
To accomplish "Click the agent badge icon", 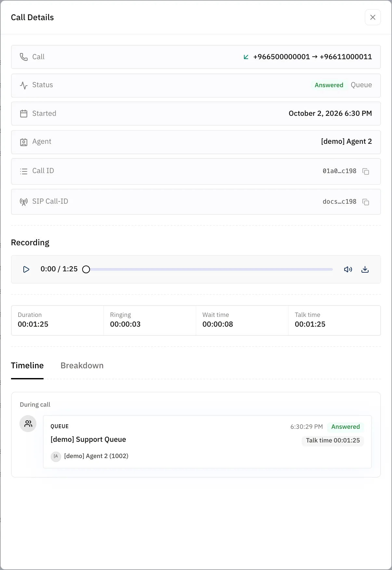I will click(x=24, y=142).
